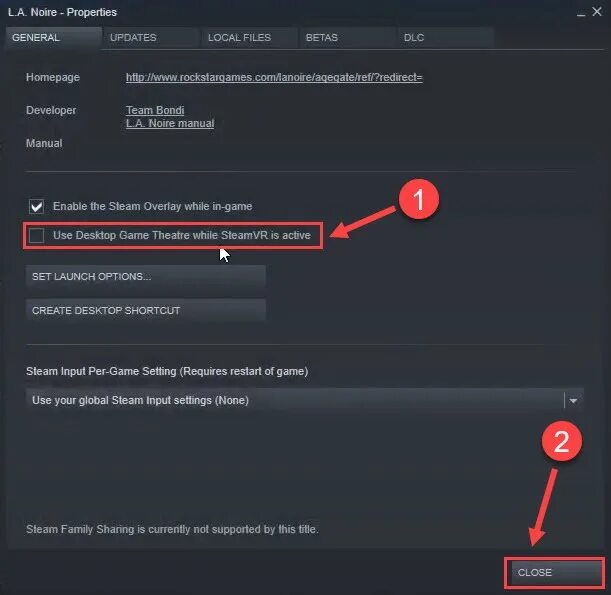Switch to the General tab
Viewport: 611px width, 595px height.
pos(54,38)
